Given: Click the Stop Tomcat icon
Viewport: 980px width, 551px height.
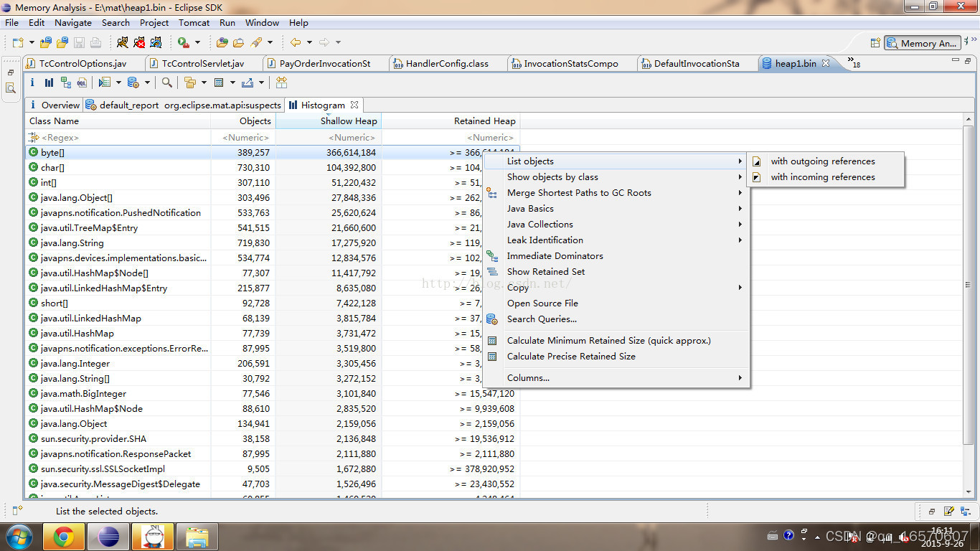Looking at the screenshot, I should [139, 42].
